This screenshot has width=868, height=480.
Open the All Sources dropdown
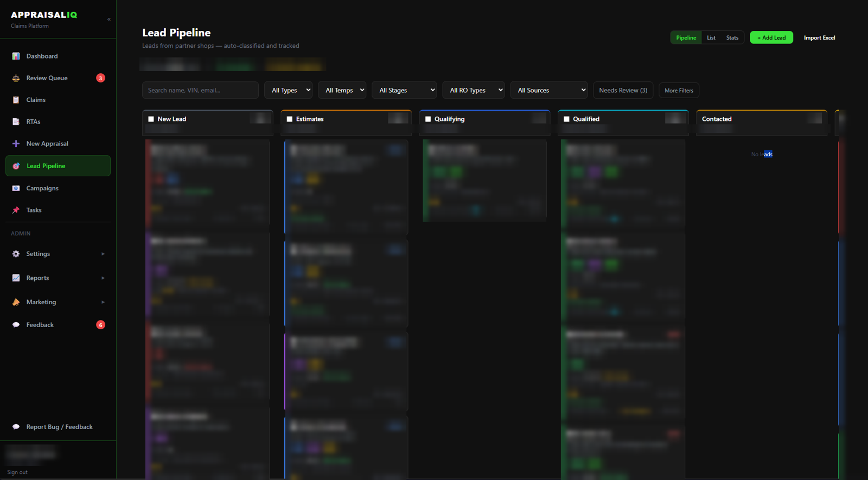(549, 90)
